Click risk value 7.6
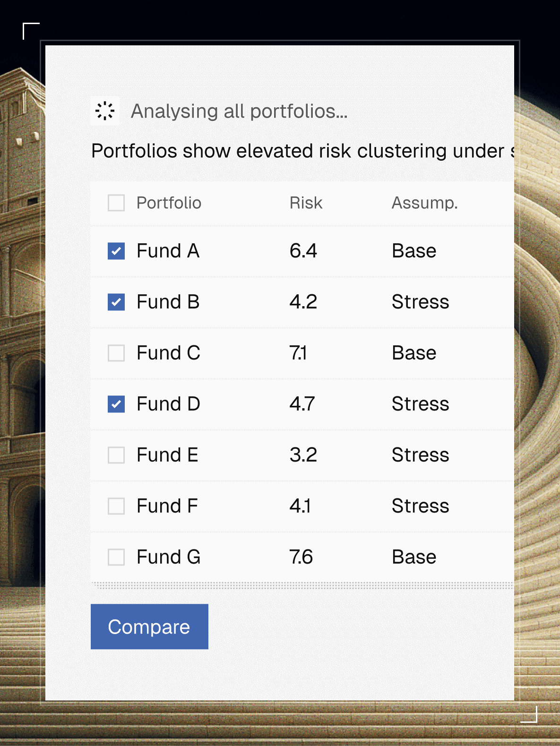 (301, 557)
